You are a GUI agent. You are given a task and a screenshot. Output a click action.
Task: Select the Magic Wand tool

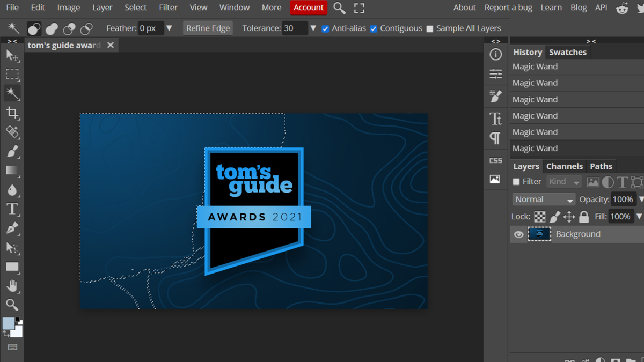coord(12,93)
